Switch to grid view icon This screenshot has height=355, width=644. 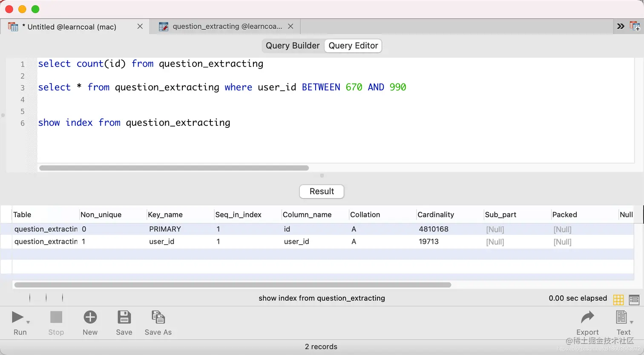618,300
